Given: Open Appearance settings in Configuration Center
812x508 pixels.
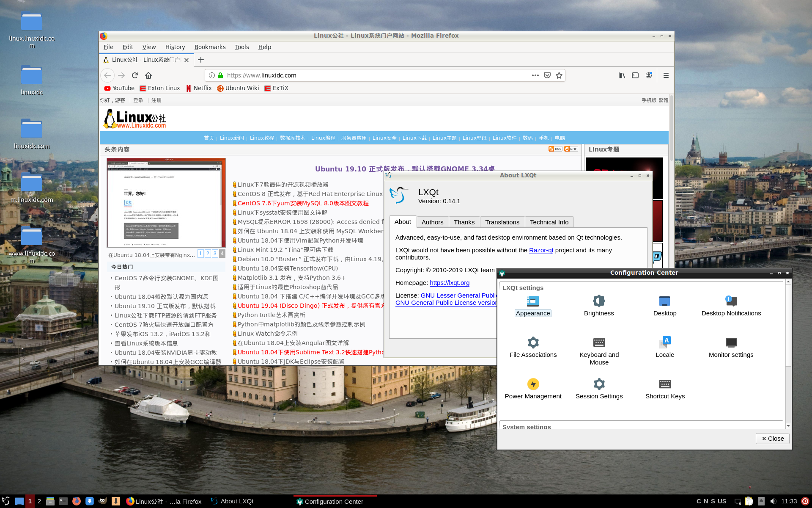Looking at the screenshot, I should [x=533, y=306].
